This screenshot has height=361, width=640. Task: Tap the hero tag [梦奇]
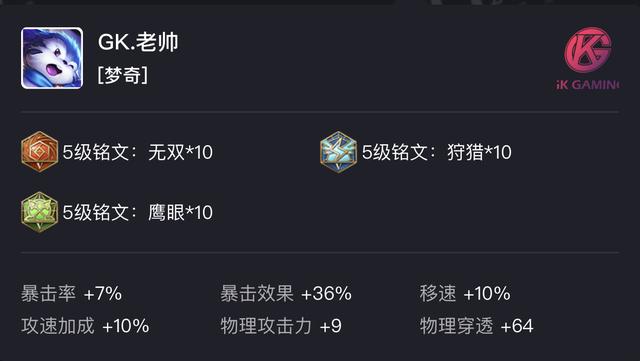[123, 75]
